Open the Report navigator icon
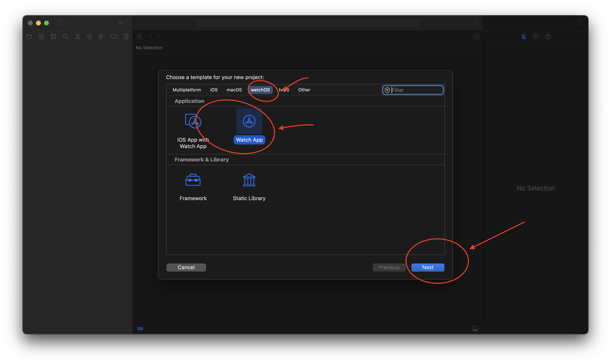The height and width of the screenshot is (364, 611). coord(126,37)
